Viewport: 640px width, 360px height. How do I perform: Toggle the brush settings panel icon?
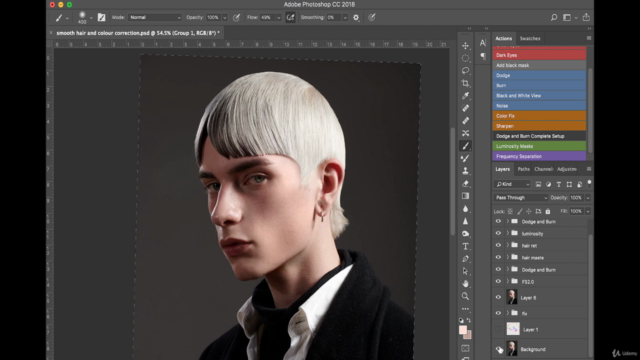point(101,18)
